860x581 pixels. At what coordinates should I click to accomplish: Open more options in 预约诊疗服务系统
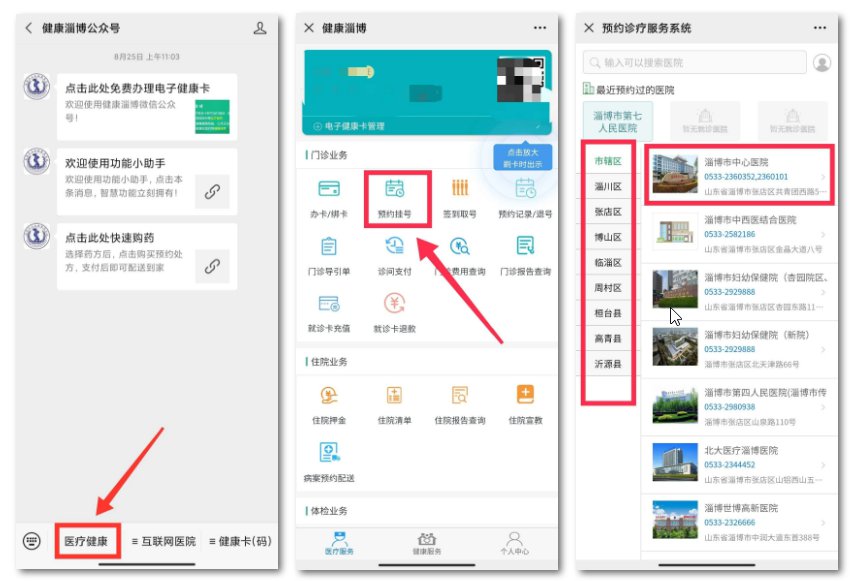[819, 28]
